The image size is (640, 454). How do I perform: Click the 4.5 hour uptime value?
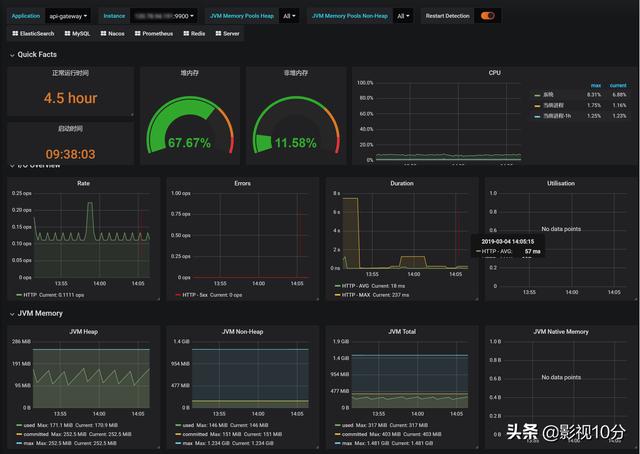point(70,98)
